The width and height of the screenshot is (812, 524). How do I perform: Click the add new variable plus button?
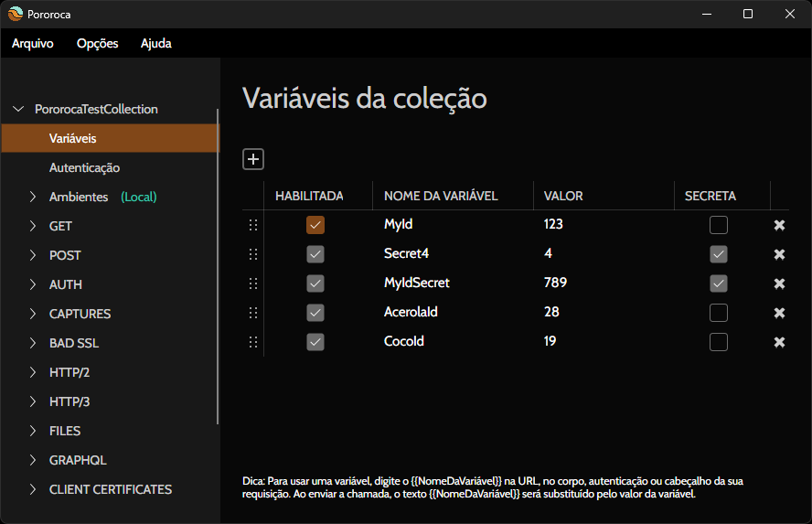[253, 159]
